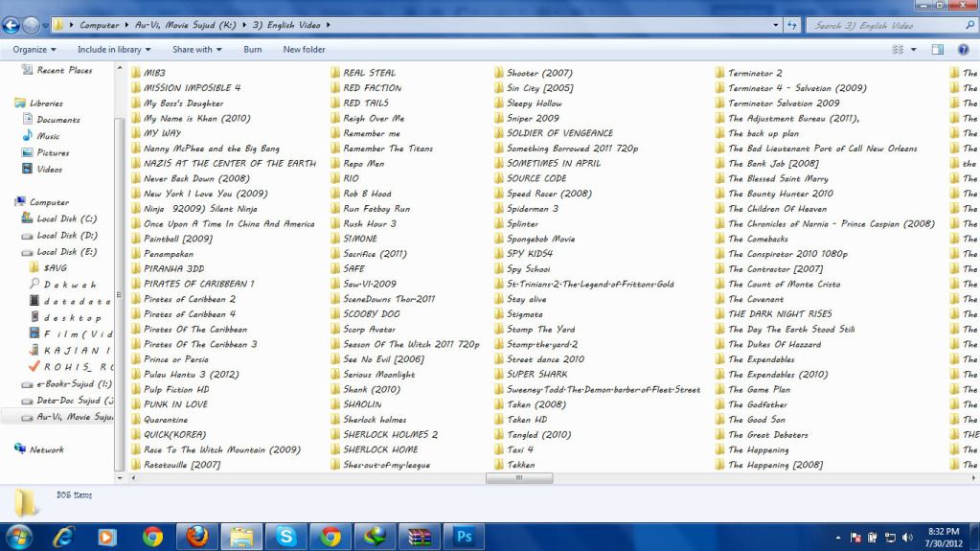Select the Pictures library
Viewport: 980px width, 551px height.
53,152
